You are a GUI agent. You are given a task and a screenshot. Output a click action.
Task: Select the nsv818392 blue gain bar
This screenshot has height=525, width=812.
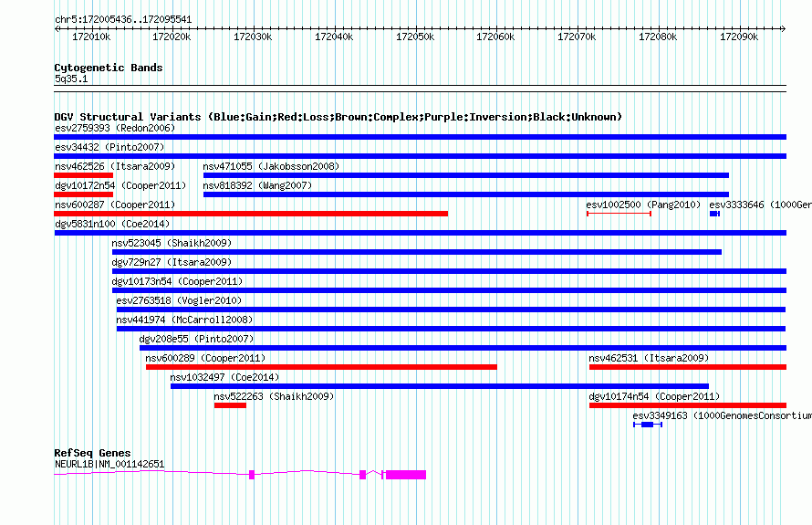pos(466,194)
